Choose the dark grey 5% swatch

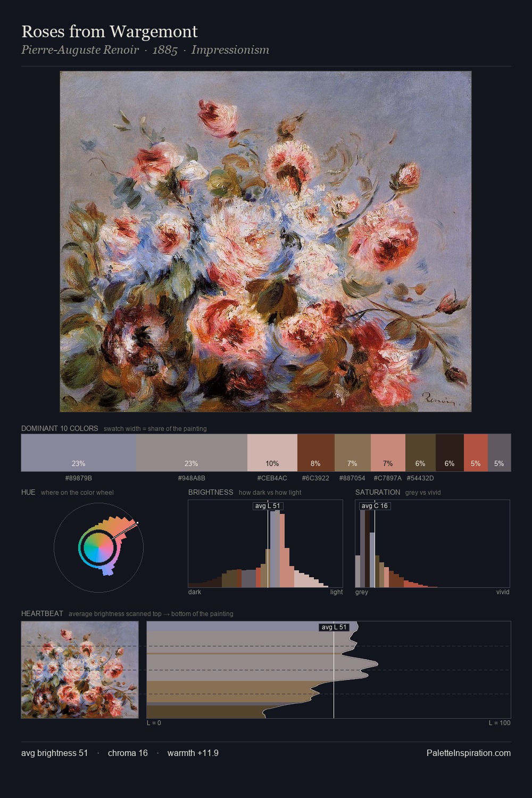[499, 453]
